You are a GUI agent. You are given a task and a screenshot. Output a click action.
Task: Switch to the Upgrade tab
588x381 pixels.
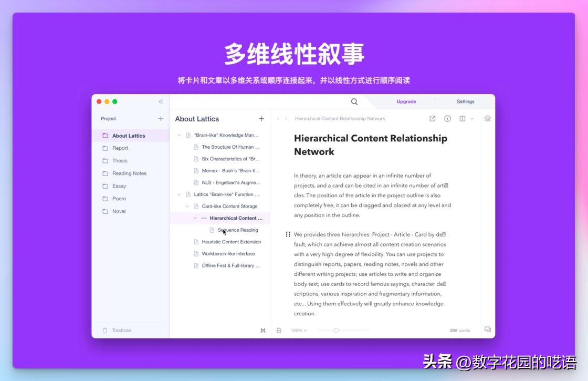click(406, 102)
